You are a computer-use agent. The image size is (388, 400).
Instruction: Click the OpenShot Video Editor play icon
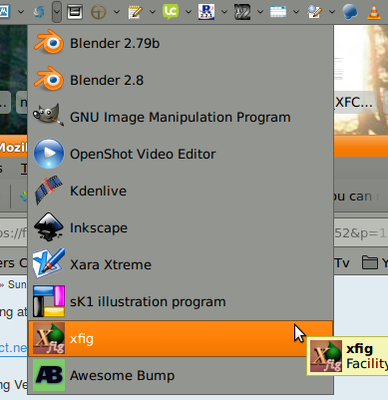[49, 153]
